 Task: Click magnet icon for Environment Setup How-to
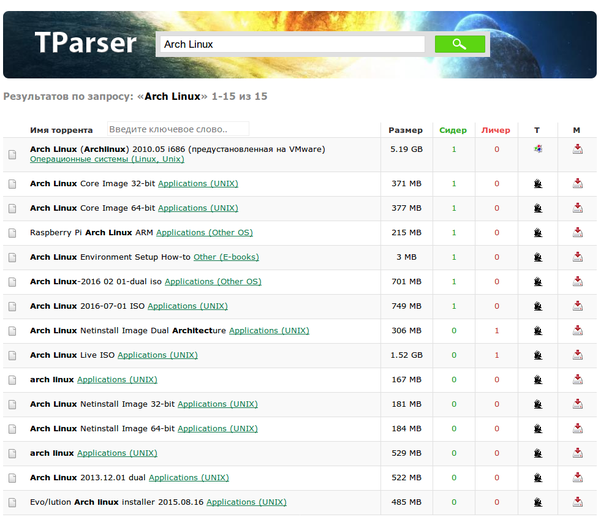[578, 257]
